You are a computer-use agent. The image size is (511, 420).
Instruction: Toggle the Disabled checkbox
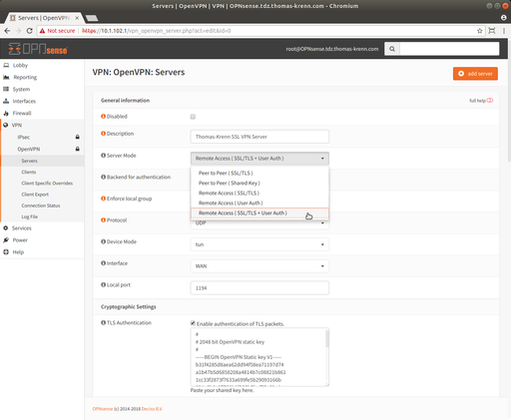tap(193, 117)
